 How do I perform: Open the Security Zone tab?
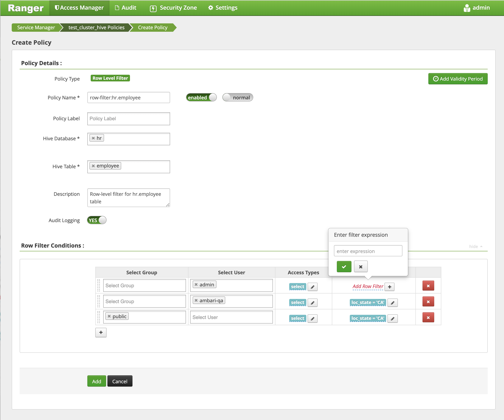[173, 8]
